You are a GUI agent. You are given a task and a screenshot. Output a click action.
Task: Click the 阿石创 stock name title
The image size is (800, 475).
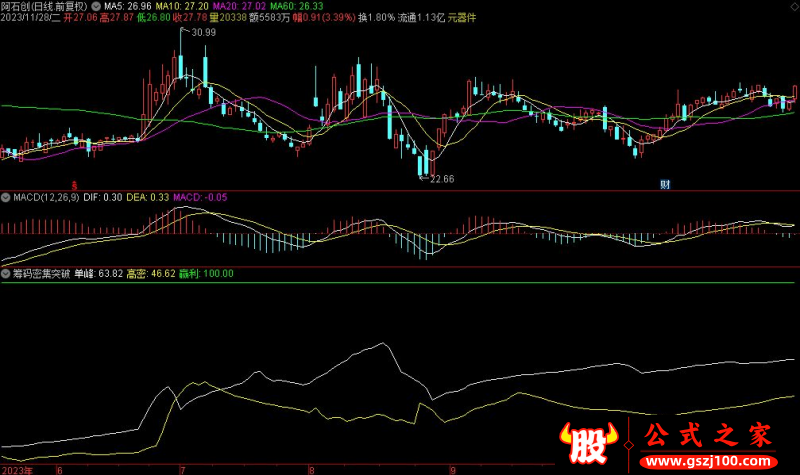click(x=16, y=6)
